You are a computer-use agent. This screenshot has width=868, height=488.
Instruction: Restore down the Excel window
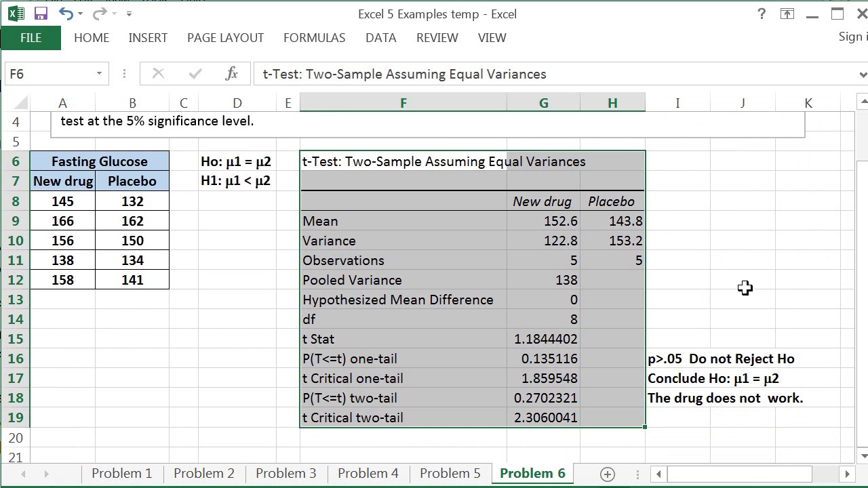click(837, 14)
